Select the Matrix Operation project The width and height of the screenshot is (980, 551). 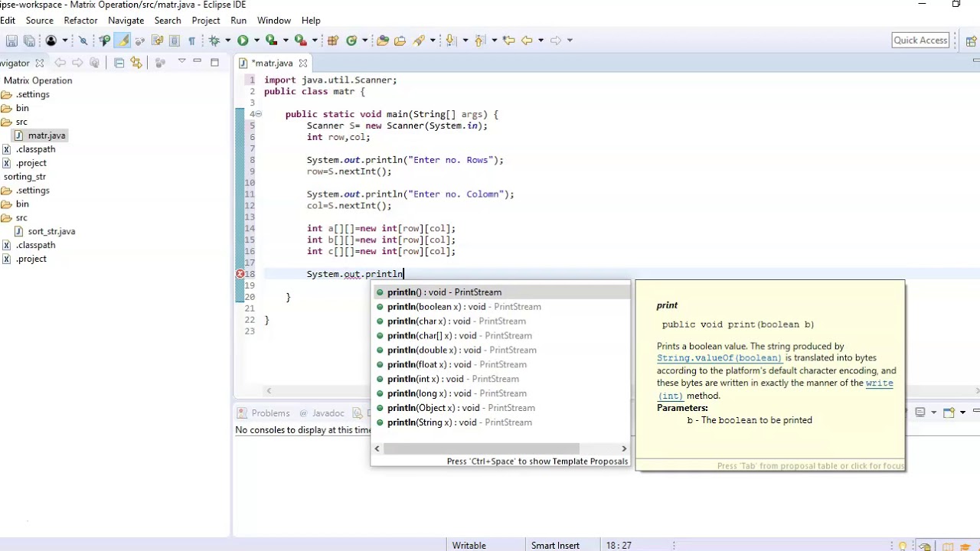(38, 80)
